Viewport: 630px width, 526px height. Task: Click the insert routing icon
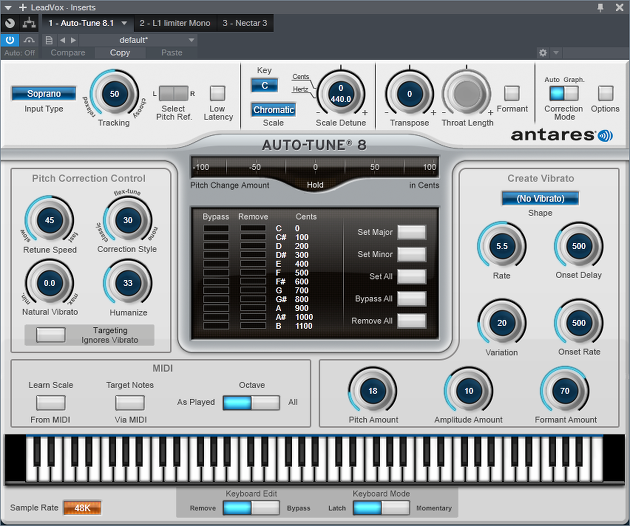click(29, 23)
